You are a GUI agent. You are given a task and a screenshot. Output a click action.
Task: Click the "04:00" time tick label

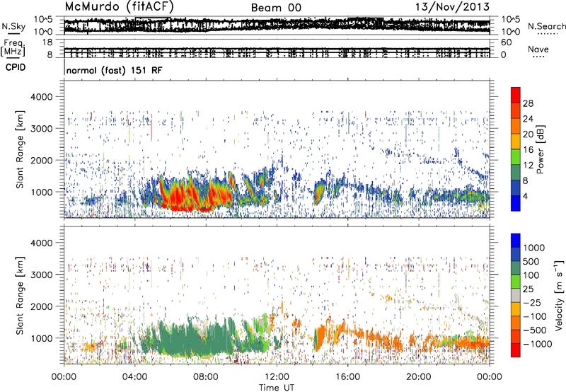point(134,377)
